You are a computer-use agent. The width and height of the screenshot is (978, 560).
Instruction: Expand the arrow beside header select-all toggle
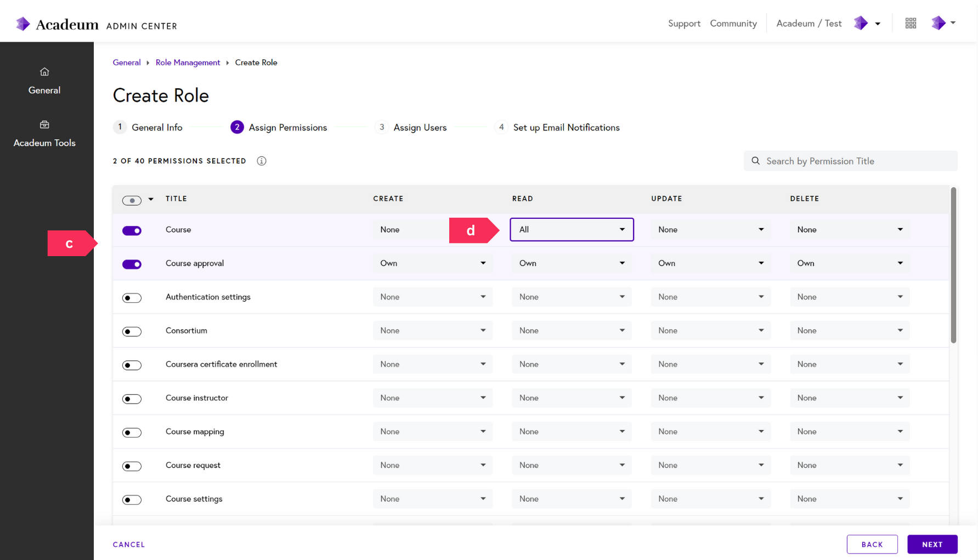click(x=151, y=199)
